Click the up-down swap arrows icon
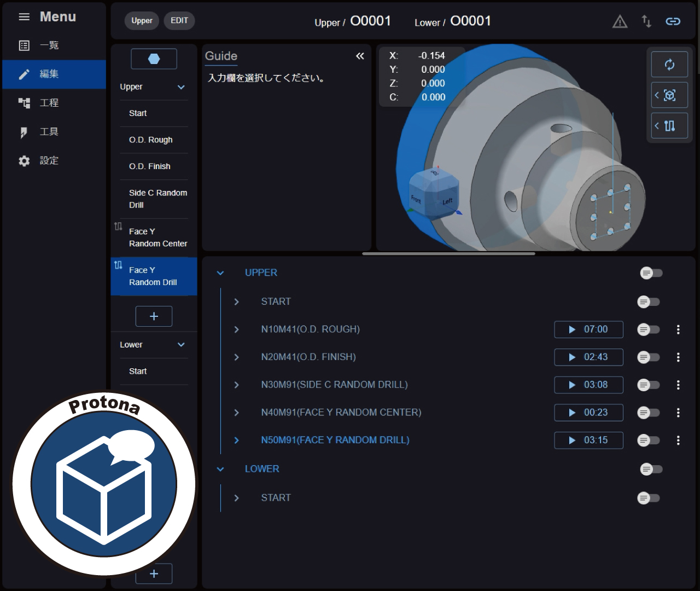700x591 pixels. point(646,21)
